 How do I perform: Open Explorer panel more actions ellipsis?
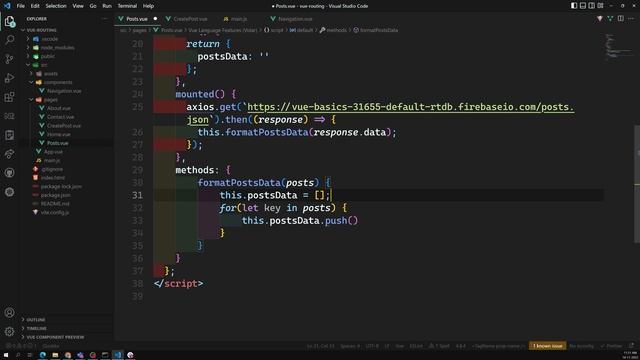coord(104,19)
